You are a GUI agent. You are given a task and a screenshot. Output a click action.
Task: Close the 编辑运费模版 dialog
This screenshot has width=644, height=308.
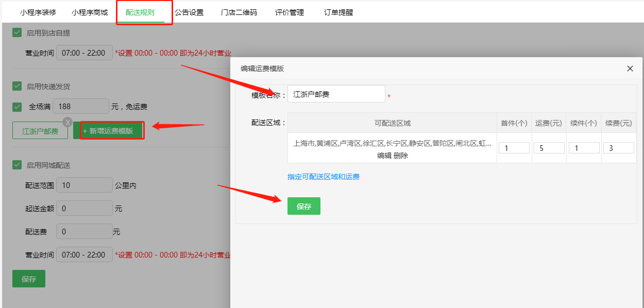click(630, 68)
